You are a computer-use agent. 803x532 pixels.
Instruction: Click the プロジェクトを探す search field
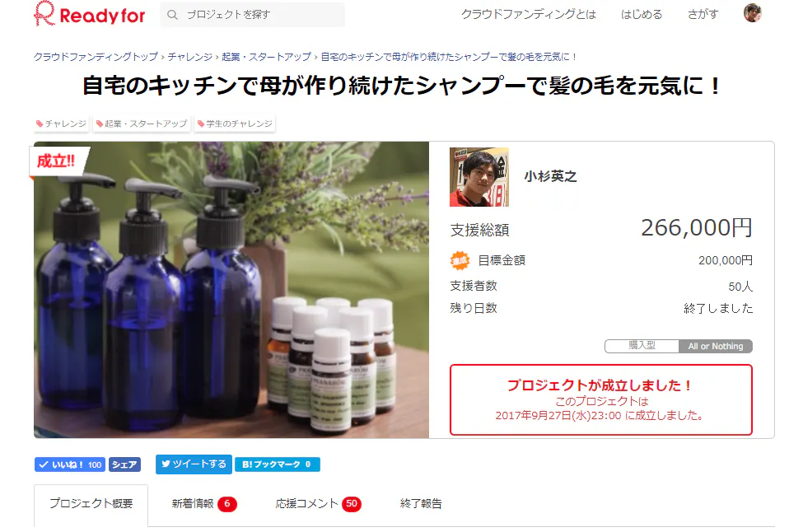[253, 15]
